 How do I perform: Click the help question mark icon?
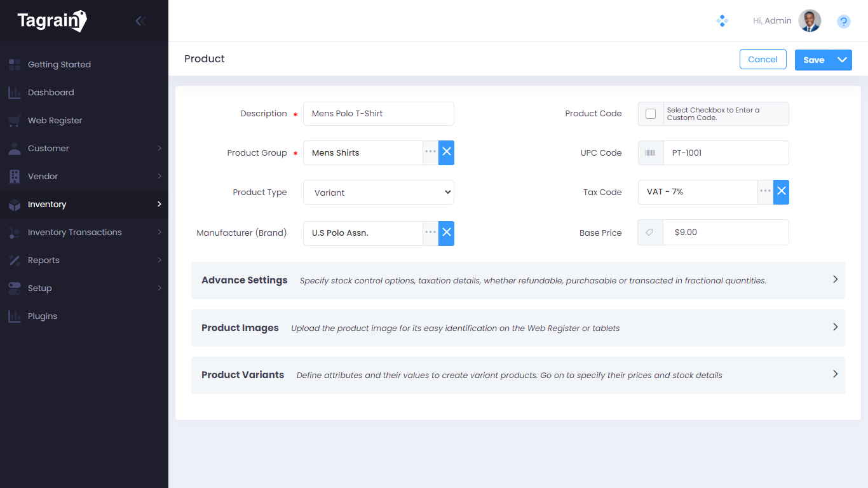coord(843,22)
